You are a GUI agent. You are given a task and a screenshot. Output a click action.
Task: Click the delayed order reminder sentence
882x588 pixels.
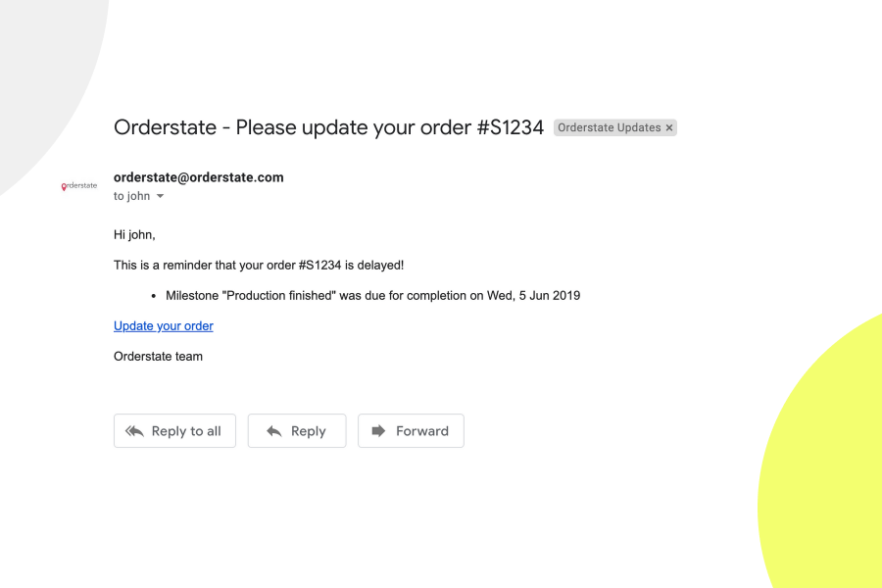259,265
